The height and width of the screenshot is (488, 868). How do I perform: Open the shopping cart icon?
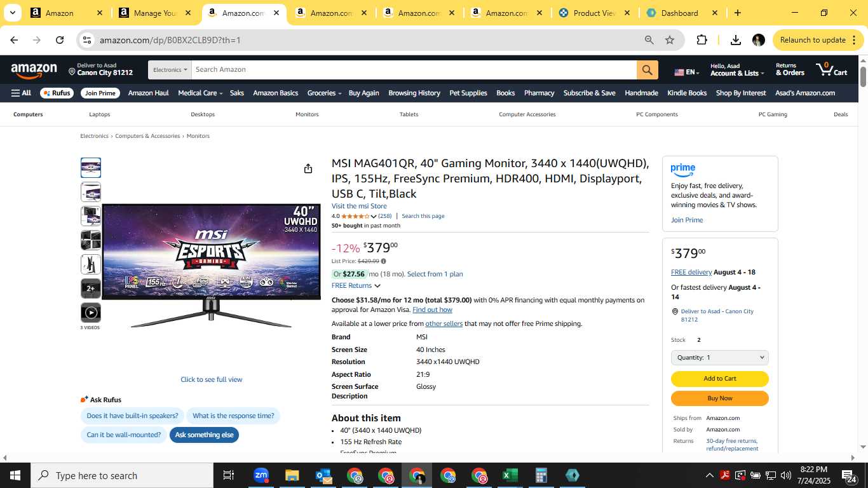(x=832, y=69)
